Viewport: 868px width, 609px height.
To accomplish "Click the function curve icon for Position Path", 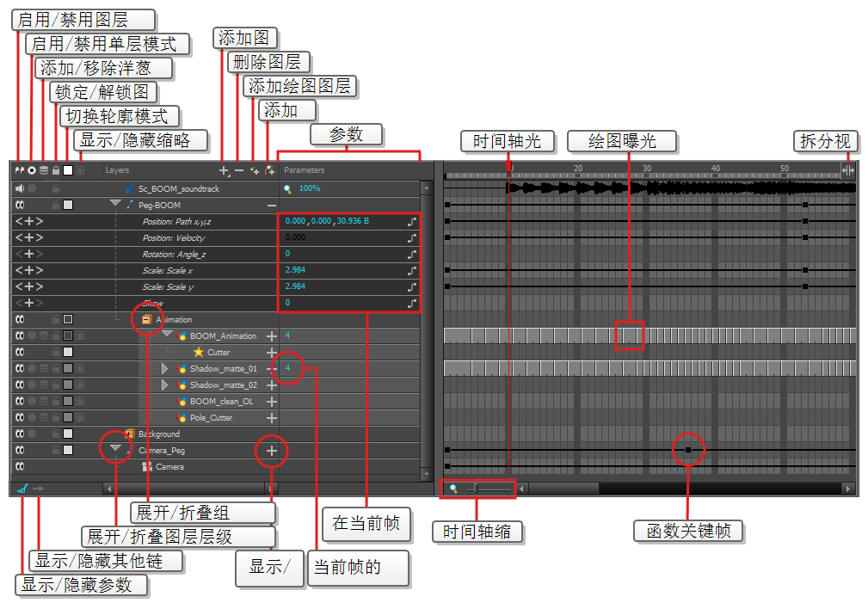I will tap(412, 222).
